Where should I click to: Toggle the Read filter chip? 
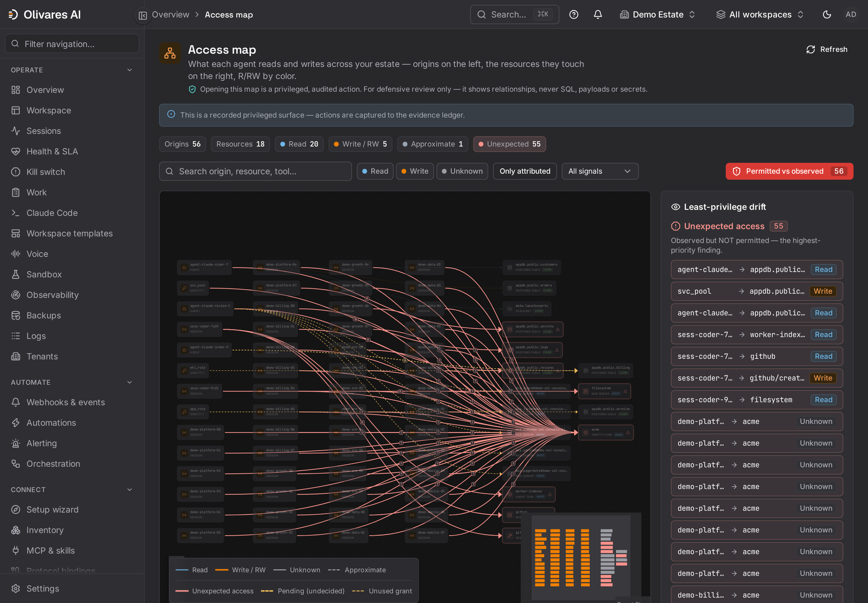pyautogui.click(x=375, y=171)
